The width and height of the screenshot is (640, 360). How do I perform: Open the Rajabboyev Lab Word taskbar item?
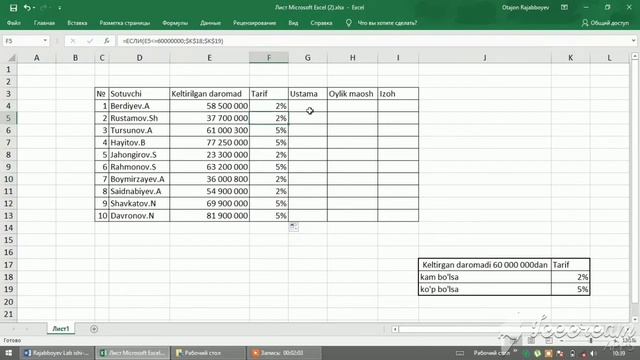coord(56,353)
